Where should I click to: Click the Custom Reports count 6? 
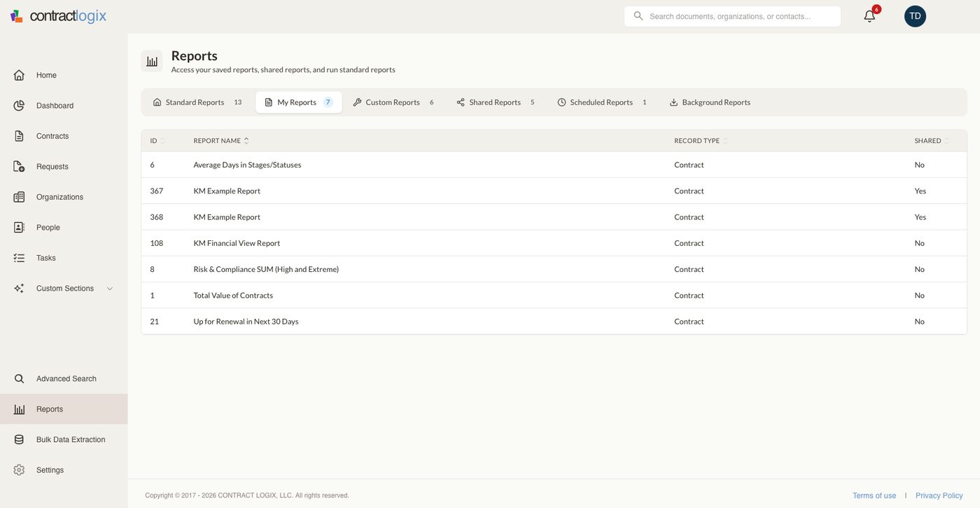click(x=431, y=102)
